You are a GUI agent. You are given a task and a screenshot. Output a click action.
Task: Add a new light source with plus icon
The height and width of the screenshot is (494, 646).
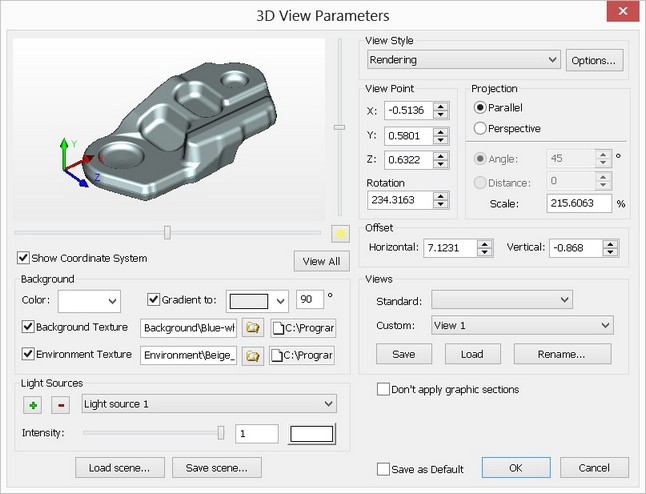32,404
